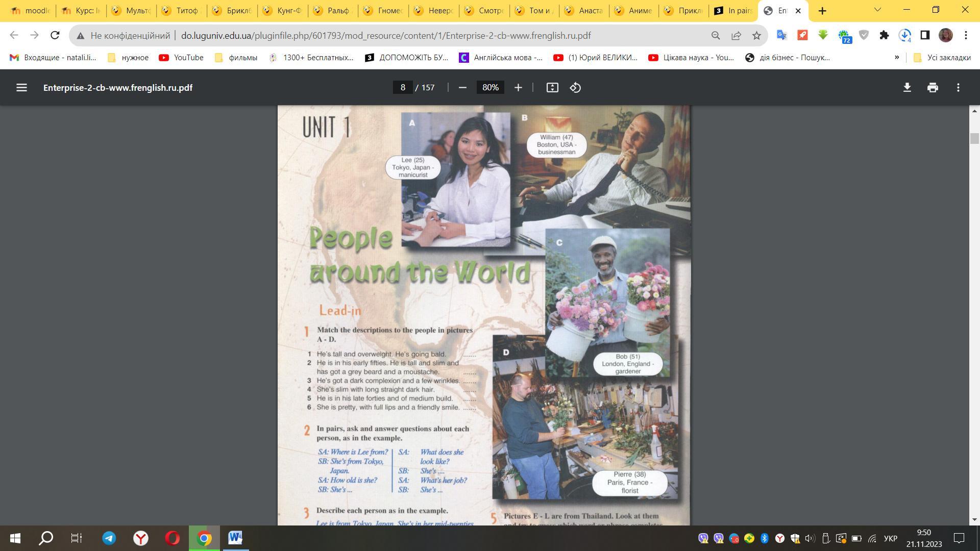980x551 pixels.
Task: Open the Входящие Gmail bookmark
Action: [53, 58]
